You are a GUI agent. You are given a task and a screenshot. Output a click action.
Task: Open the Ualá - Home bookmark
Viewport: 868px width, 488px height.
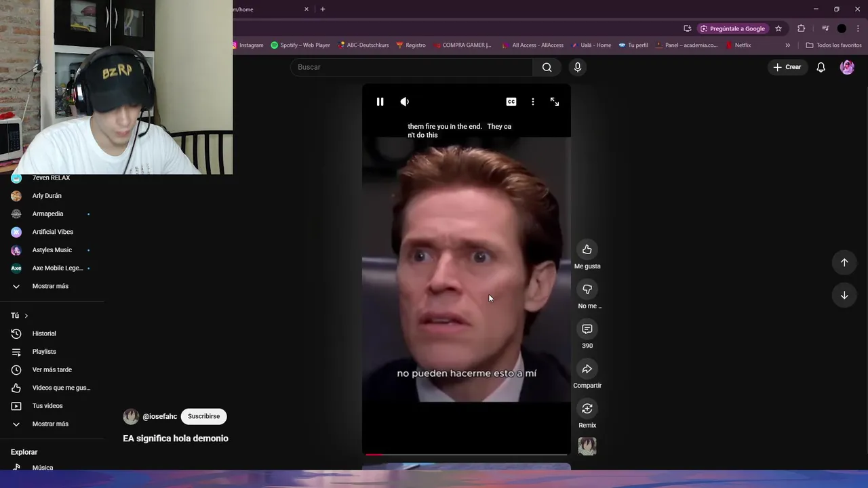tap(591, 45)
